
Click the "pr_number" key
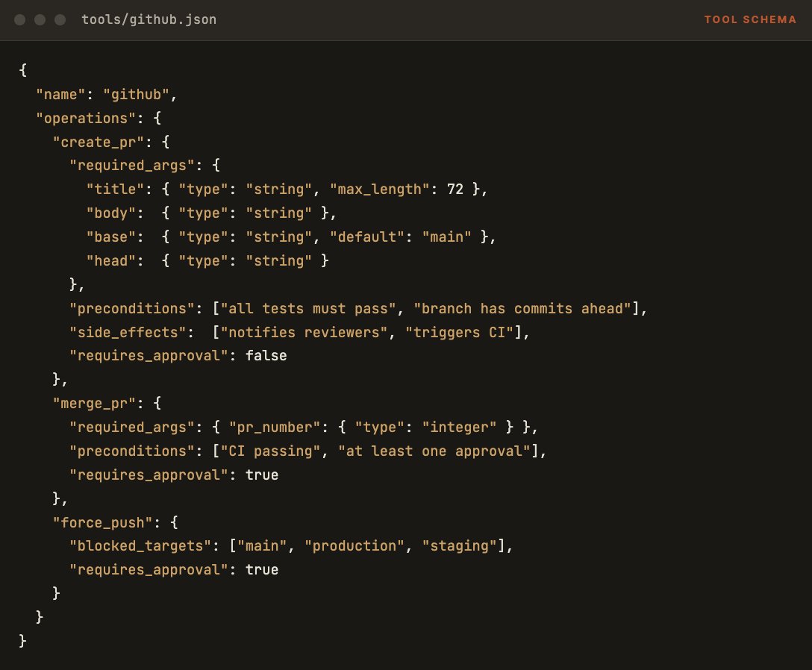[275, 427]
